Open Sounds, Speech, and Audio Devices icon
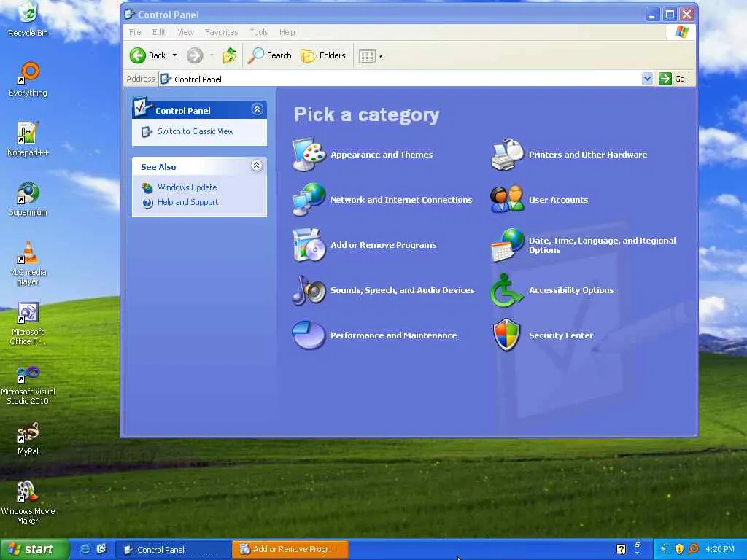The width and height of the screenshot is (747, 560). (x=309, y=290)
